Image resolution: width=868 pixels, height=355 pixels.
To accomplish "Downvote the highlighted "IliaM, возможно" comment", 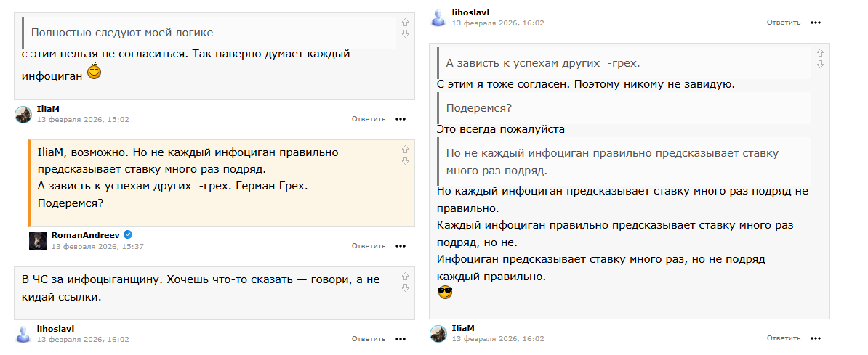I will point(405,160).
